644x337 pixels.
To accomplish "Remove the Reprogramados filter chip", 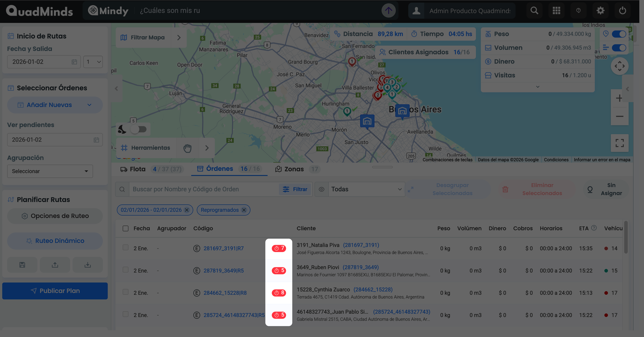I will 244,210.
